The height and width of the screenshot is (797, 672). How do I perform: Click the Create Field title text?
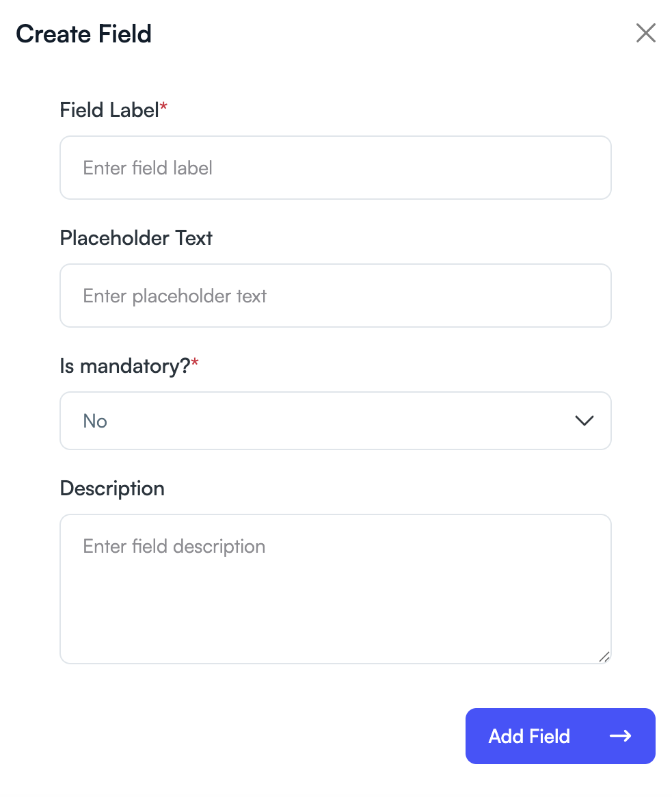(83, 34)
